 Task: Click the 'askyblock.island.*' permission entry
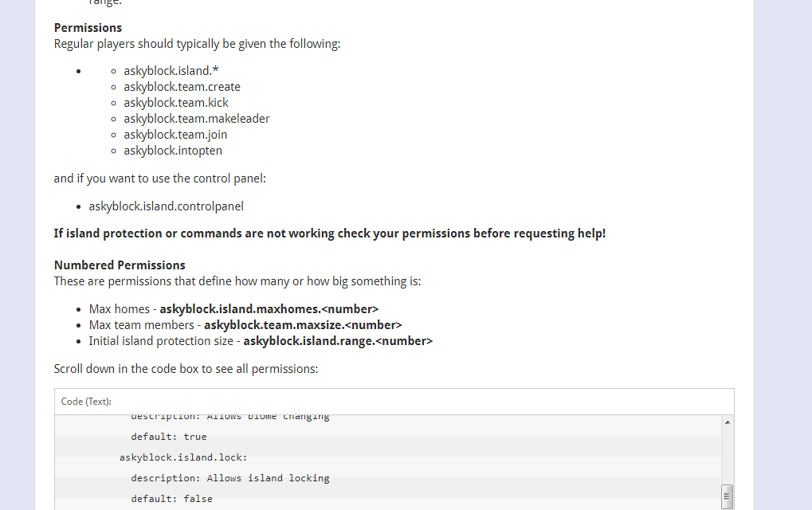click(171, 71)
